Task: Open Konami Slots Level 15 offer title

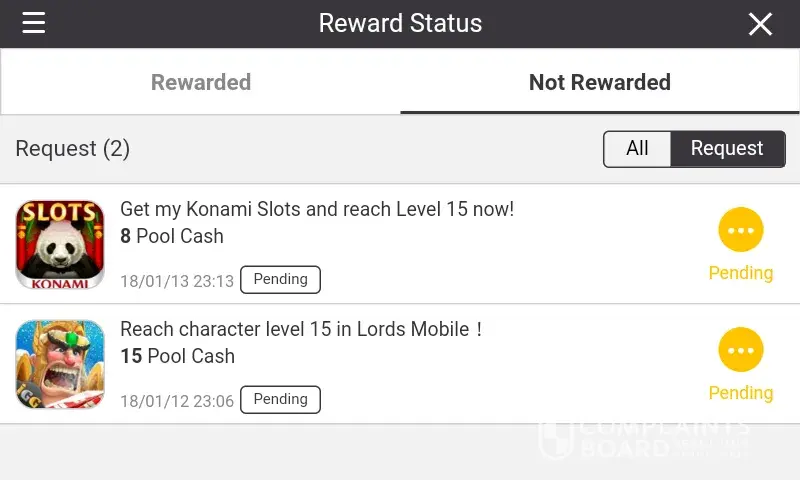Action: (x=317, y=209)
